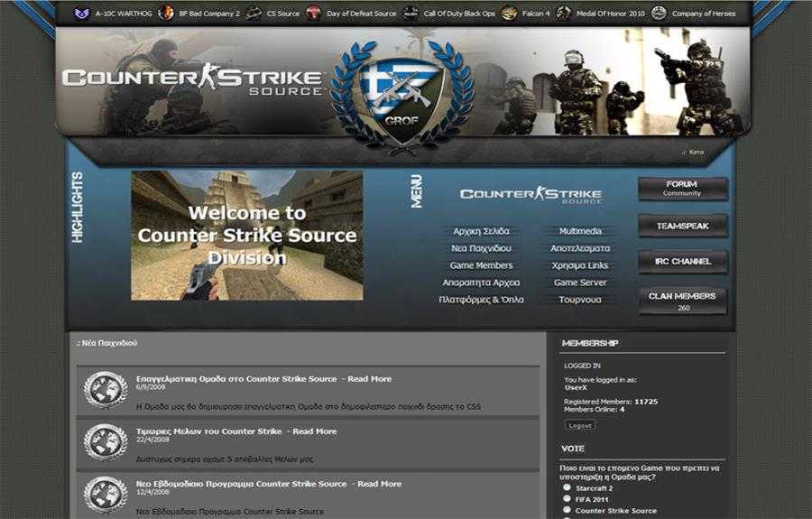
Task: Click the 22/4/2008 article date
Action: (x=152, y=440)
